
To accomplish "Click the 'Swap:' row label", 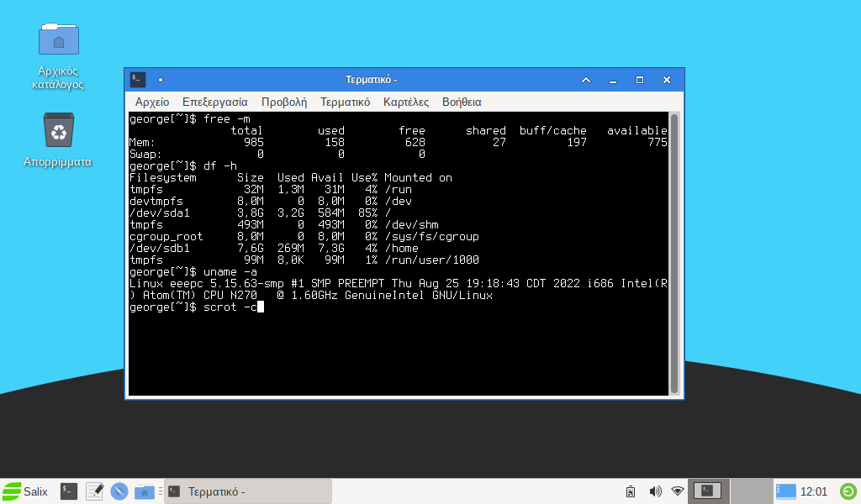I will (146, 154).
